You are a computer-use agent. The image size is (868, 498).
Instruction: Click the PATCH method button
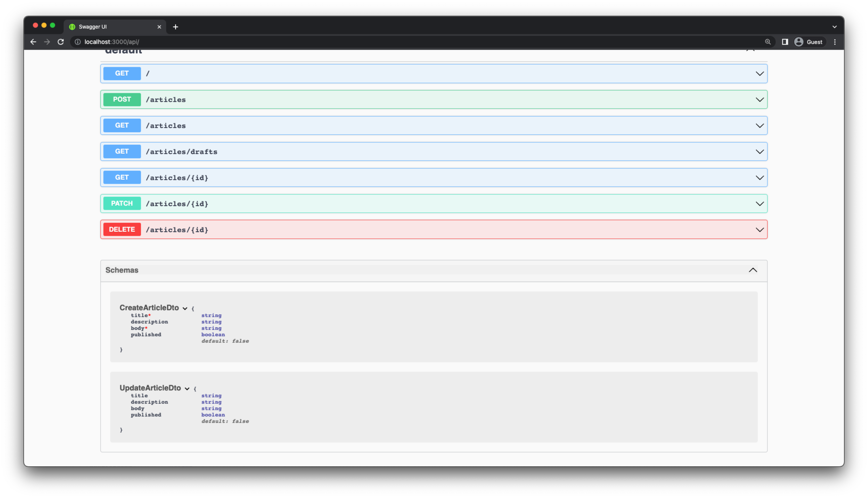[x=122, y=204]
